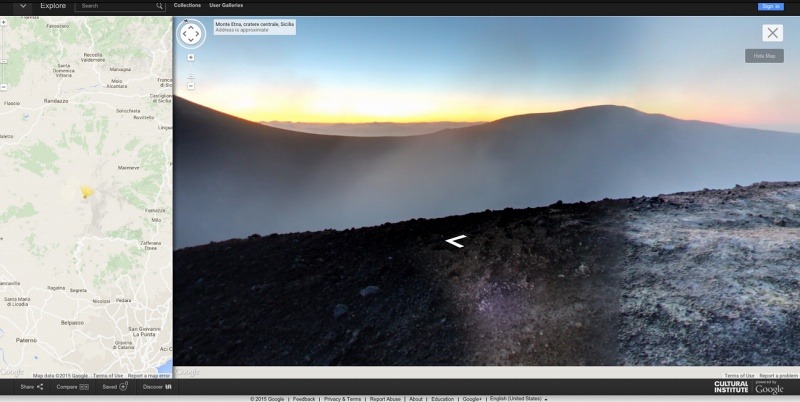Open the Explore menu

click(53, 6)
